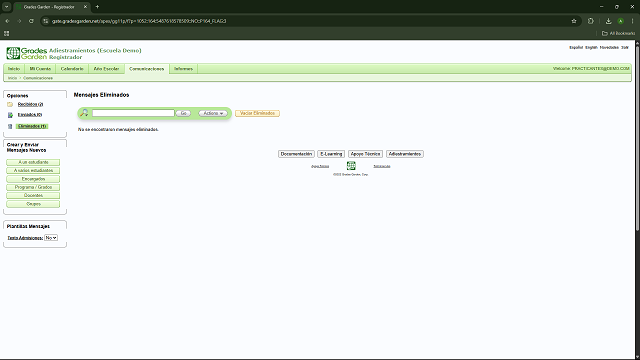Image resolution: width=640 pixels, height=360 pixels.
Task: Open the Recibidos folder icon
Action: click(10, 104)
